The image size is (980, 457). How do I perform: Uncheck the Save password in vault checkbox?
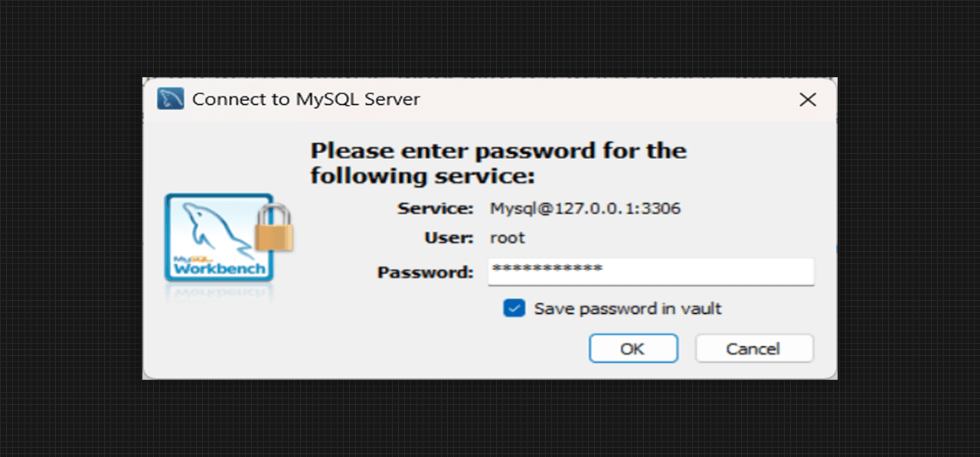514,308
